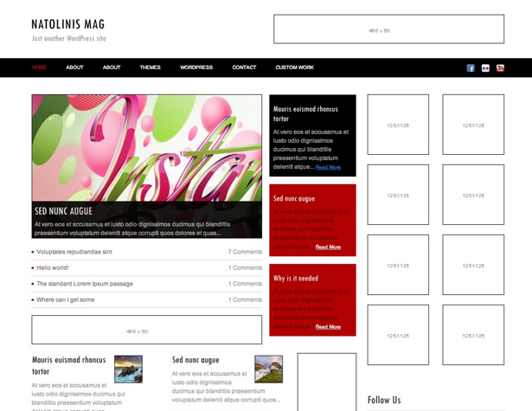Screen dimensions: 532x411
Task: Open lower Mauris euismod rhoncus tortor post title
Action: (69, 365)
